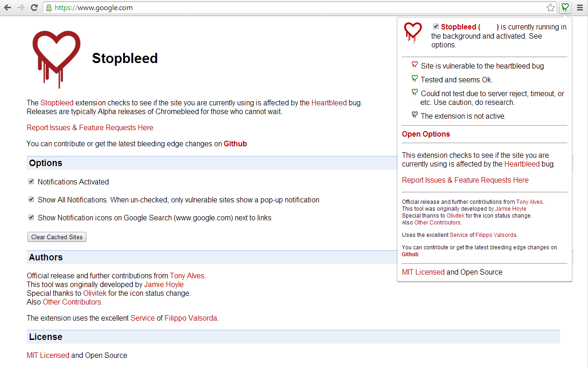Viewport: 588px width, 368px height.
Task: Open the Github link in the popup
Action: [x=410, y=254]
